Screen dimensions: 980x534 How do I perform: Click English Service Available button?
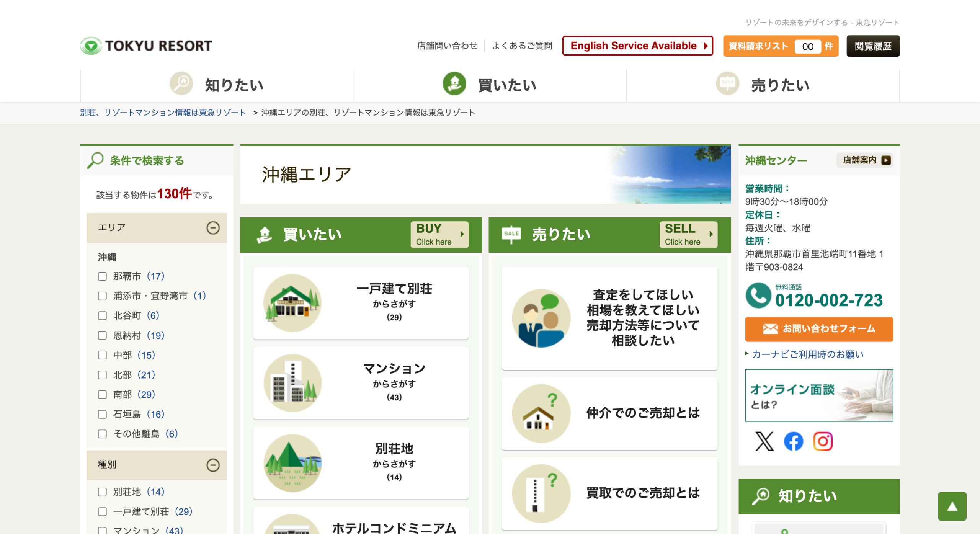point(637,46)
